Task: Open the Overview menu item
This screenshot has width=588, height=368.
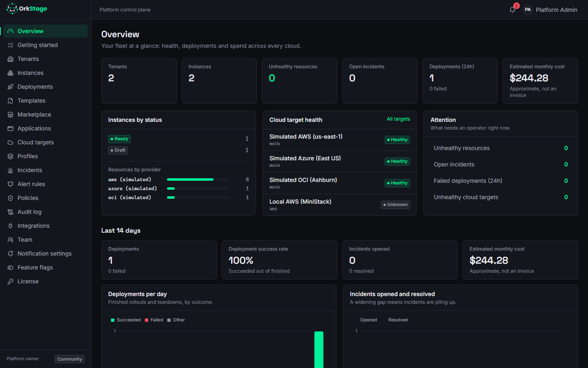Action: [x=45, y=31]
